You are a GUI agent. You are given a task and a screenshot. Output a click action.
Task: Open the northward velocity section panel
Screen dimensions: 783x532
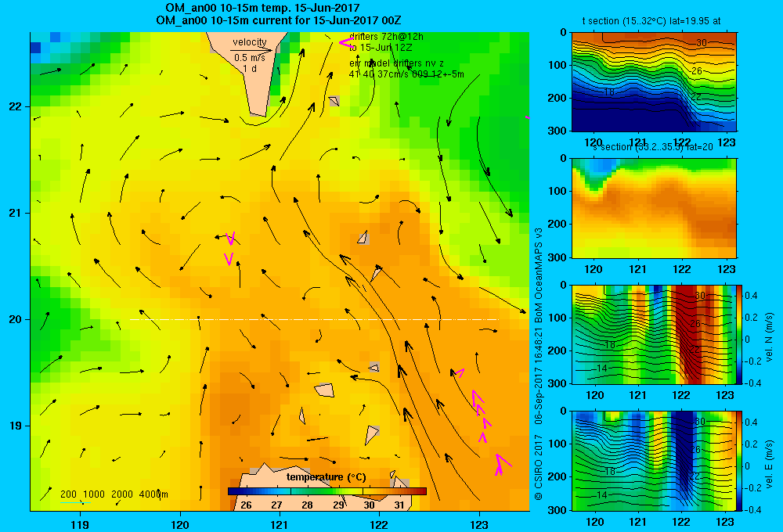click(654, 334)
